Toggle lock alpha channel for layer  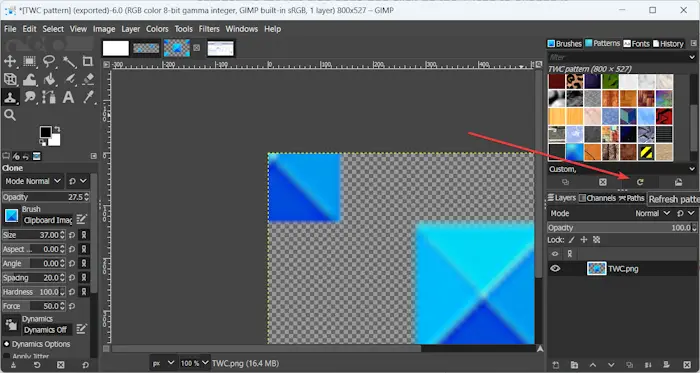(596, 240)
